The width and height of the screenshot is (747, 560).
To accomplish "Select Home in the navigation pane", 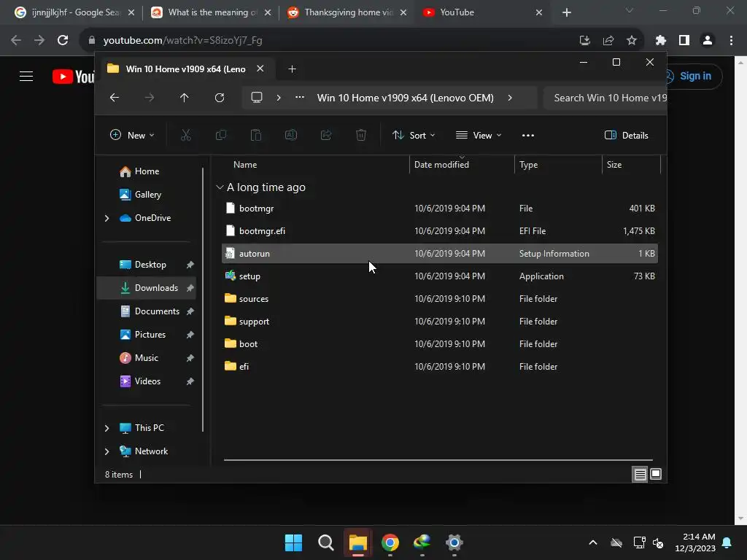I will [146, 171].
